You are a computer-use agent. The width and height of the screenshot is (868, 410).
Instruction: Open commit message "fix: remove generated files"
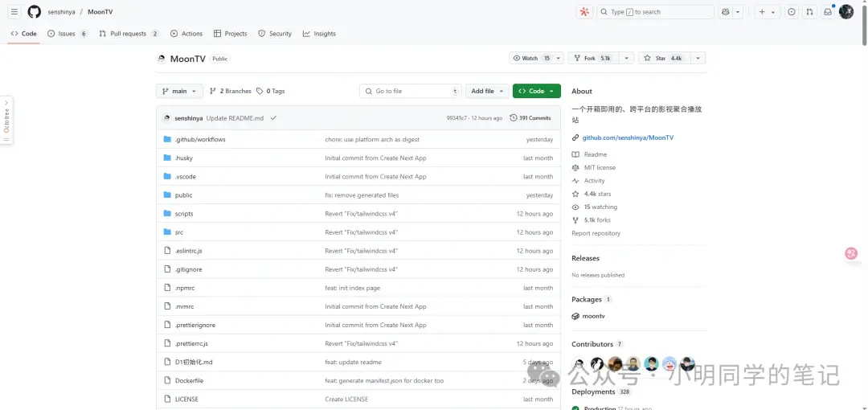pyautogui.click(x=362, y=195)
